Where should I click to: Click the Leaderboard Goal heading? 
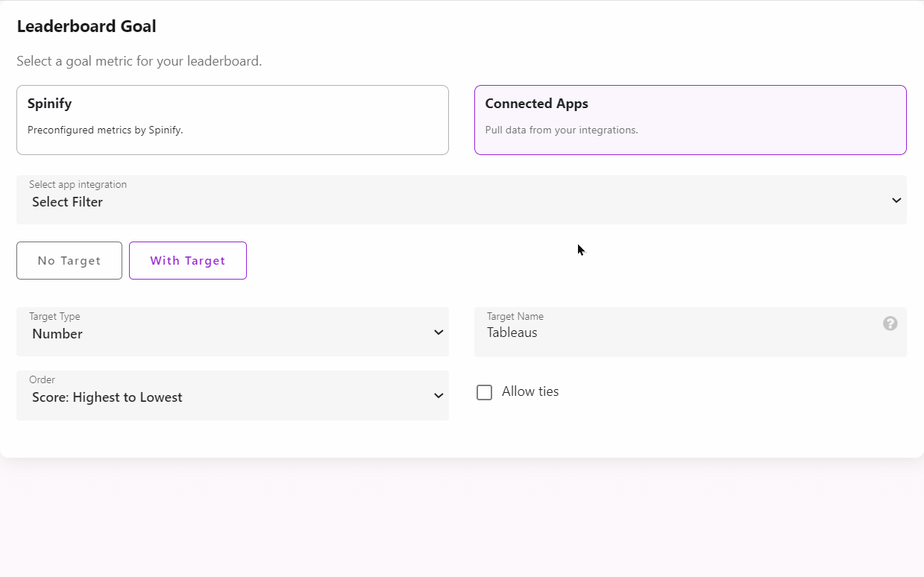pos(87,25)
